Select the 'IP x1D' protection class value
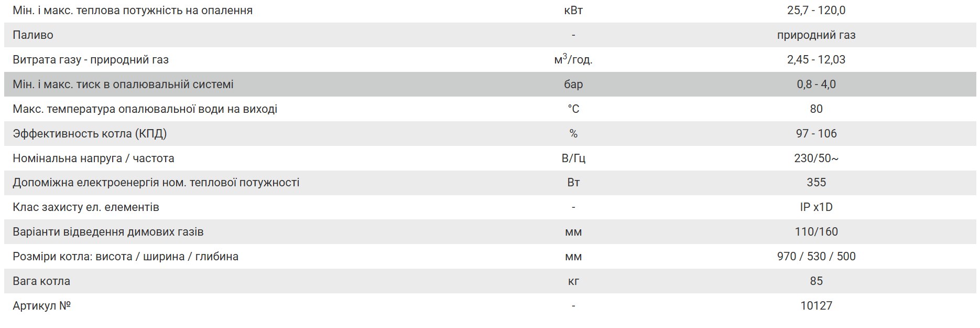980x328 pixels. click(816, 207)
